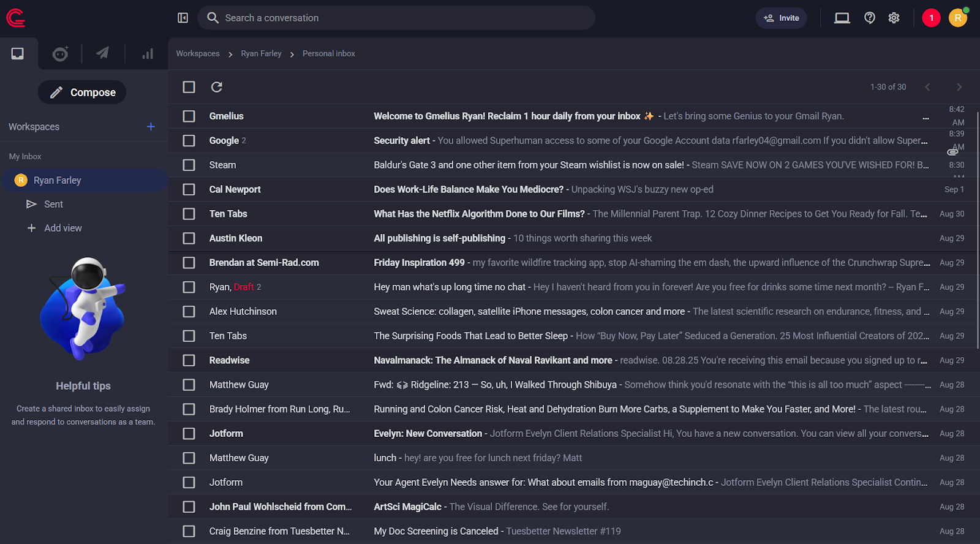Click the Gmelius logo icon
The width and height of the screenshot is (980, 544).
(16, 18)
